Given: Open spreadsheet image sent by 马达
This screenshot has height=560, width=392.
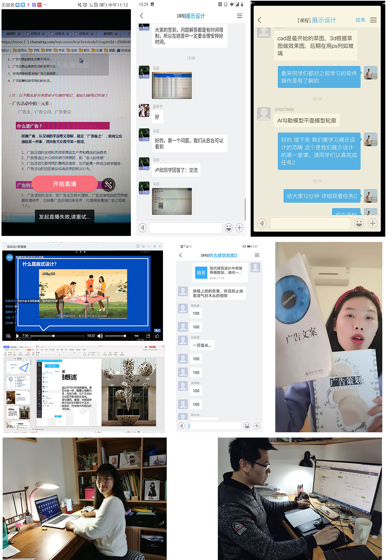Looking at the screenshot, I should coord(172,85).
